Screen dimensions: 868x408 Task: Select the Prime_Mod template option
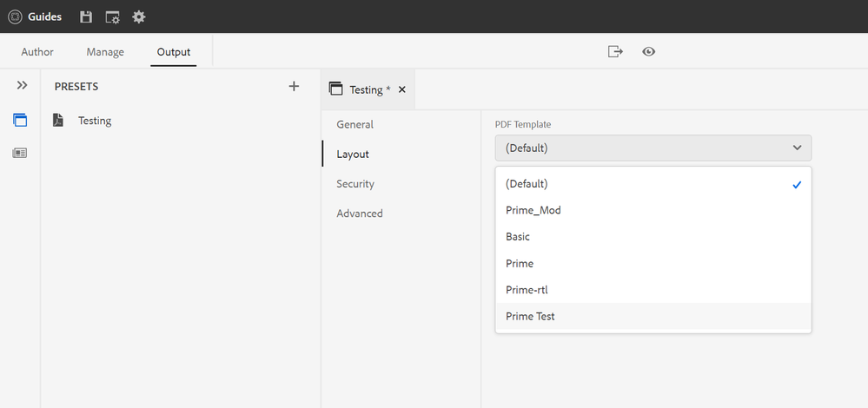click(x=533, y=210)
